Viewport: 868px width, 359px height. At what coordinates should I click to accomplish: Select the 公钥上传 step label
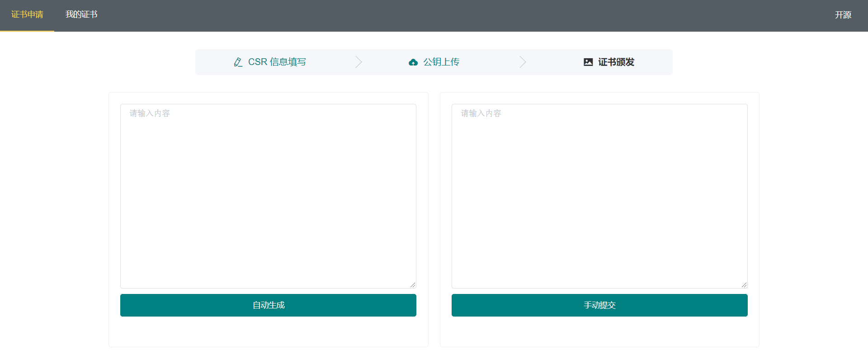(x=441, y=62)
